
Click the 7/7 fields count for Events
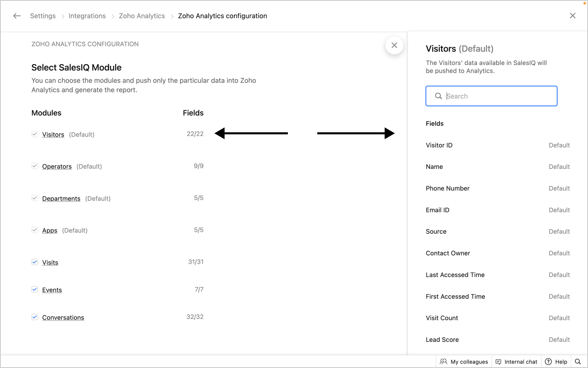pyautogui.click(x=199, y=289)
